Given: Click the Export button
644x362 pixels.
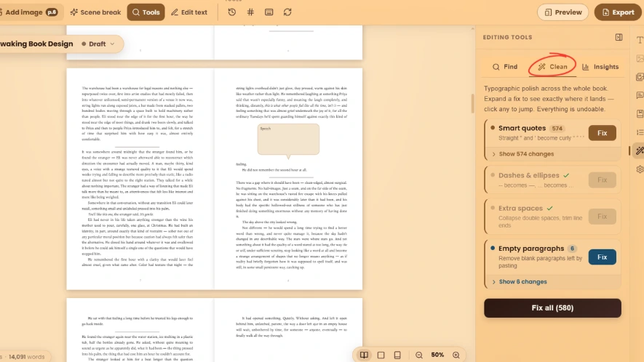Looking at the screenshot, I should 618,12.
